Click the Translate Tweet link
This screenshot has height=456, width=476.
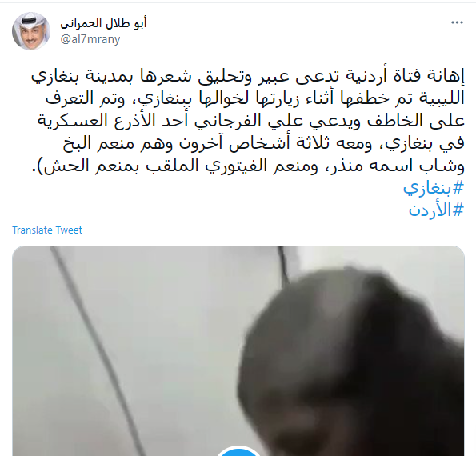click(47, 230)
